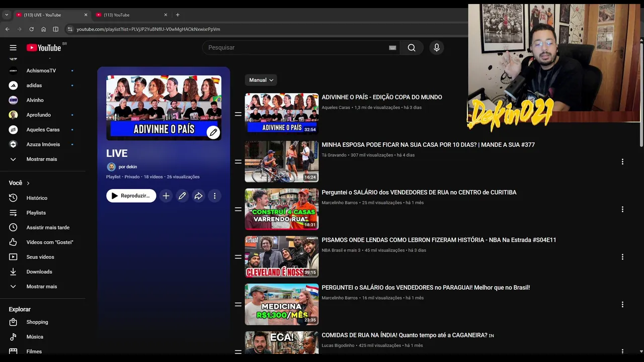This screenshot has height=362, width=644.
Task: Open CURITIBA street vendors video thumbnail
Action: point(282,209)
